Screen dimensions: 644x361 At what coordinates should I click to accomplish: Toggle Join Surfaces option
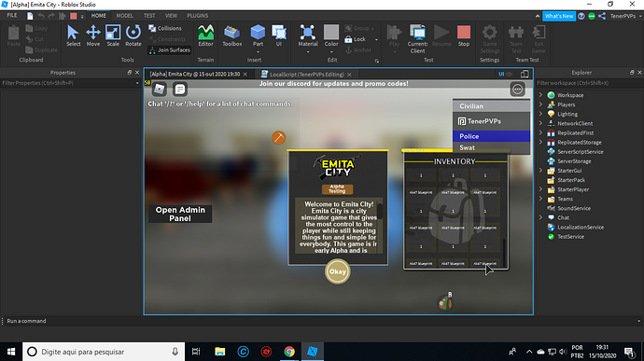(169, 50)
